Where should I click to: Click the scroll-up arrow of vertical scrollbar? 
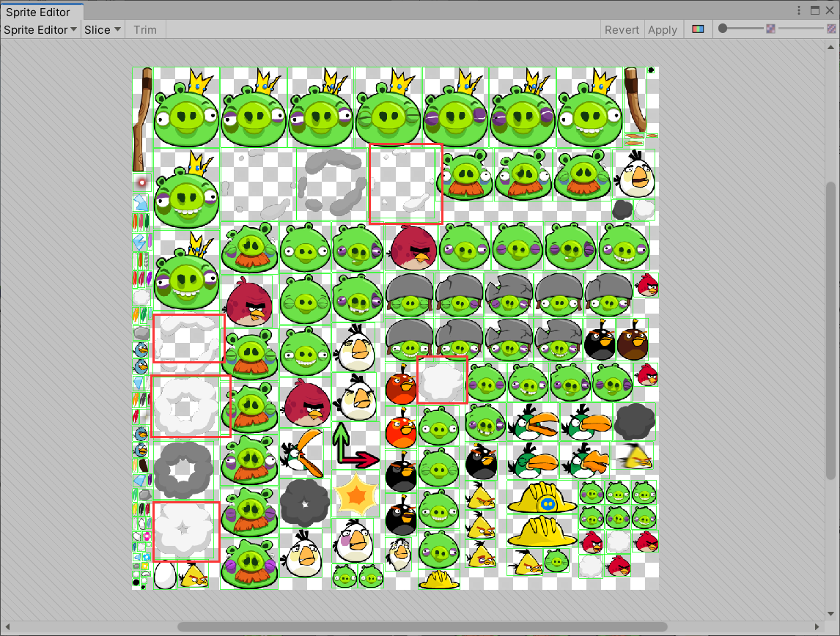(830, 47)
